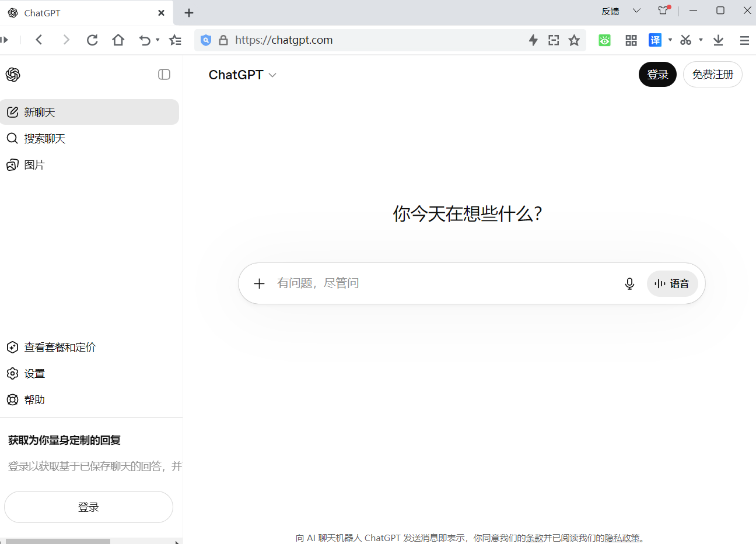Open the 隐私政策 privacy policy link

point(622,538)
